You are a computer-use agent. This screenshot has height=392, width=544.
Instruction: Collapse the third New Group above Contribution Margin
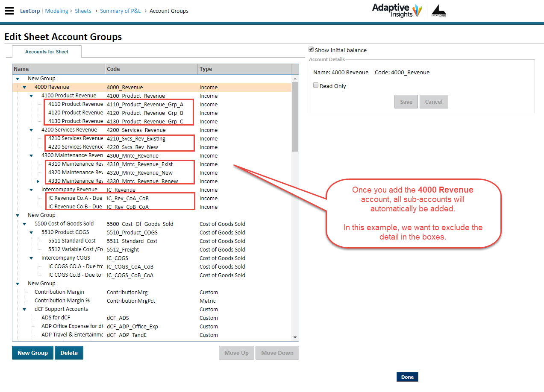point(18,284)
